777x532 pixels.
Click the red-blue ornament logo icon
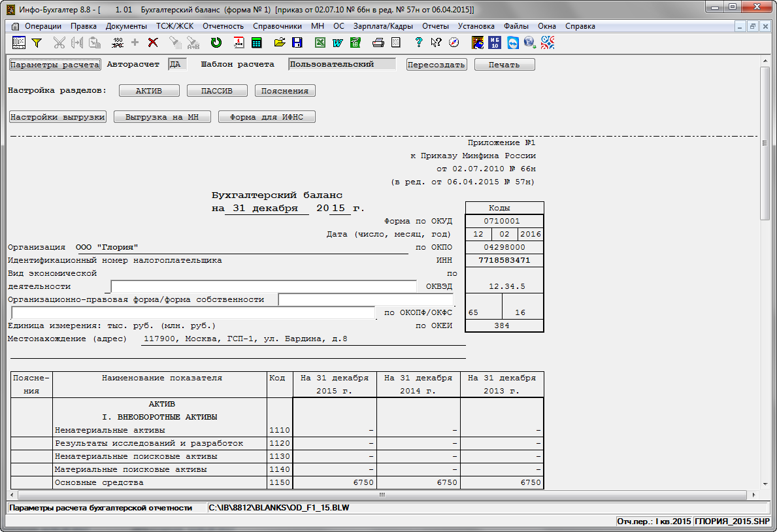click(548, 42)
